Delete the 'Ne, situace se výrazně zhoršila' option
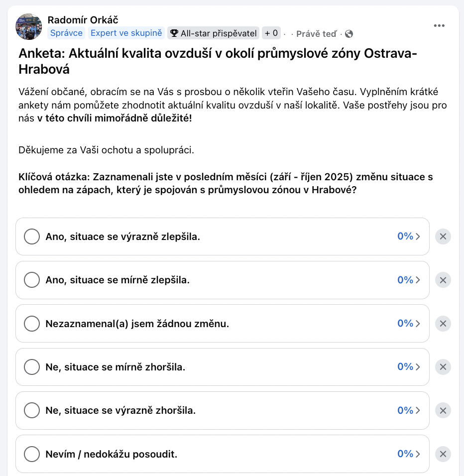Screen dimensions: 464x476 (x=443, y=411)
